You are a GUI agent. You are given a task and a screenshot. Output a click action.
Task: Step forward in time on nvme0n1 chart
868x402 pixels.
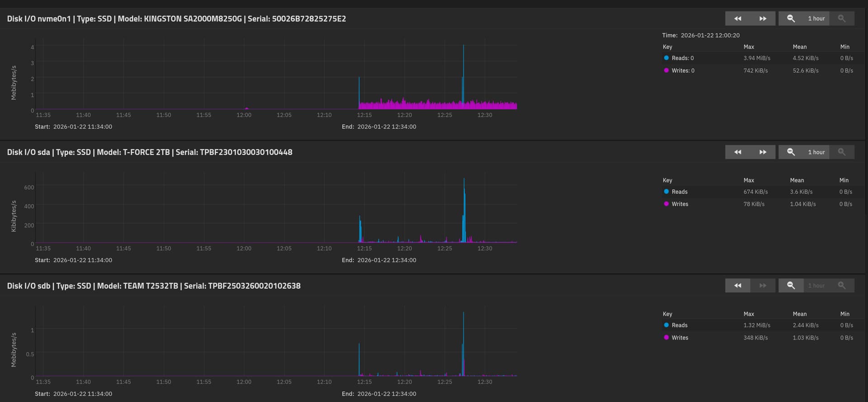point(763,19)
